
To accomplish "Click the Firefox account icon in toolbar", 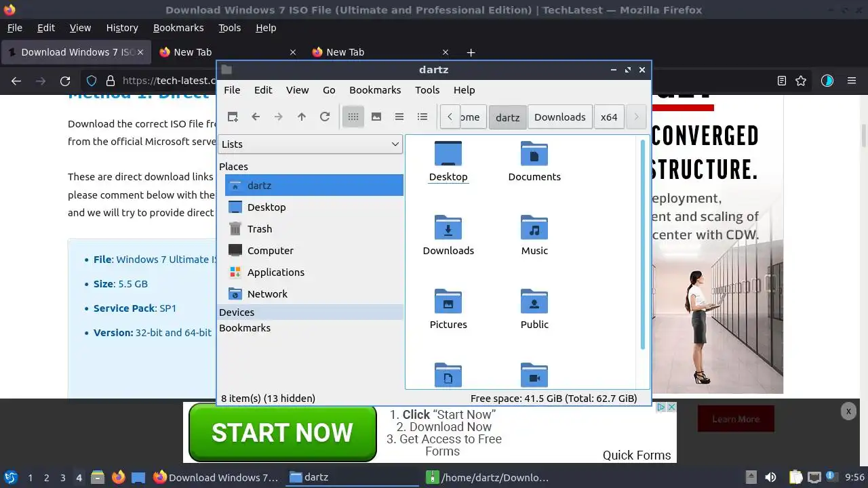I will click(x=827, y=81).
